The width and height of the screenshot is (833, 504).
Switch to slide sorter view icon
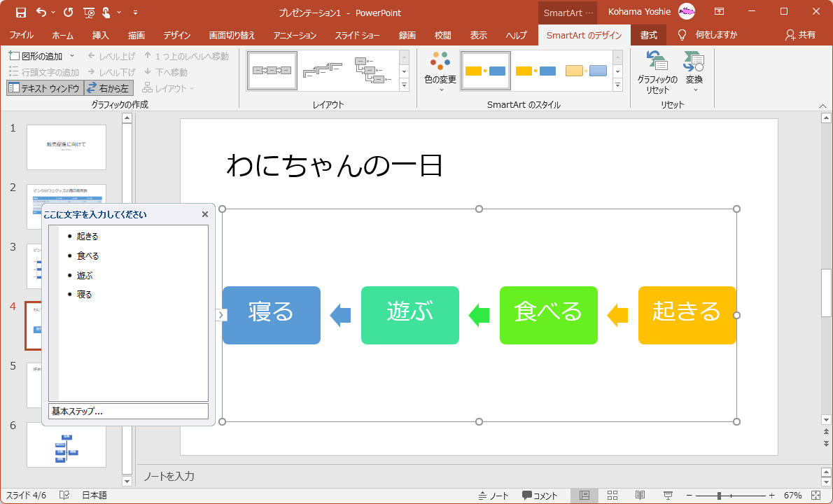(x=612, y=496)
